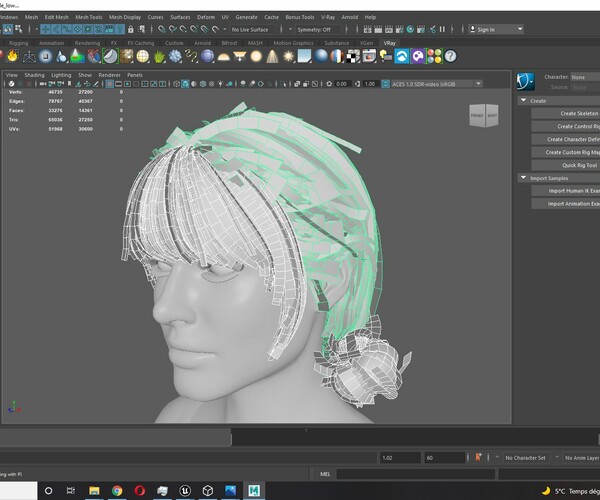Open the Render View window icon
Screen dimensions: 600x500
(x=368, y=29)
